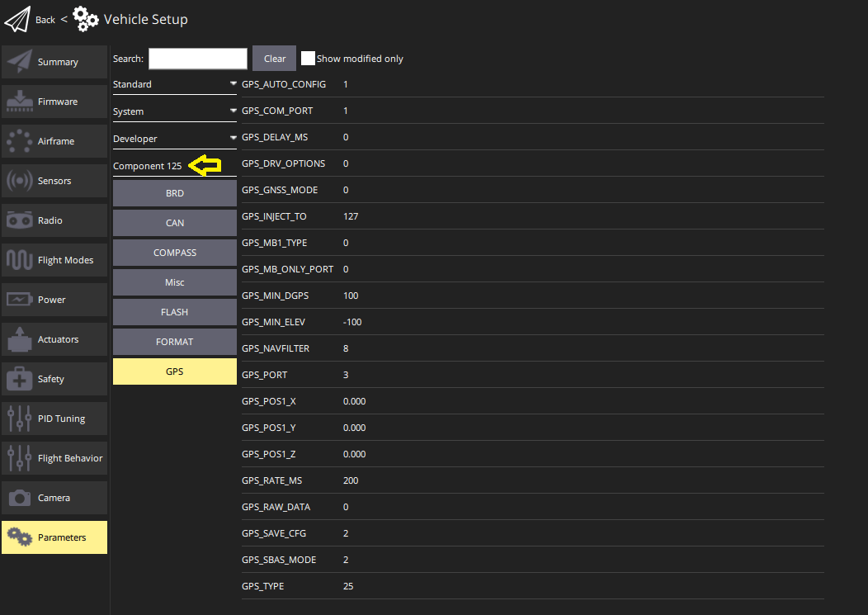Open the Radio setup icon
This screenshot has height=615, width=868.
(18, 220)
